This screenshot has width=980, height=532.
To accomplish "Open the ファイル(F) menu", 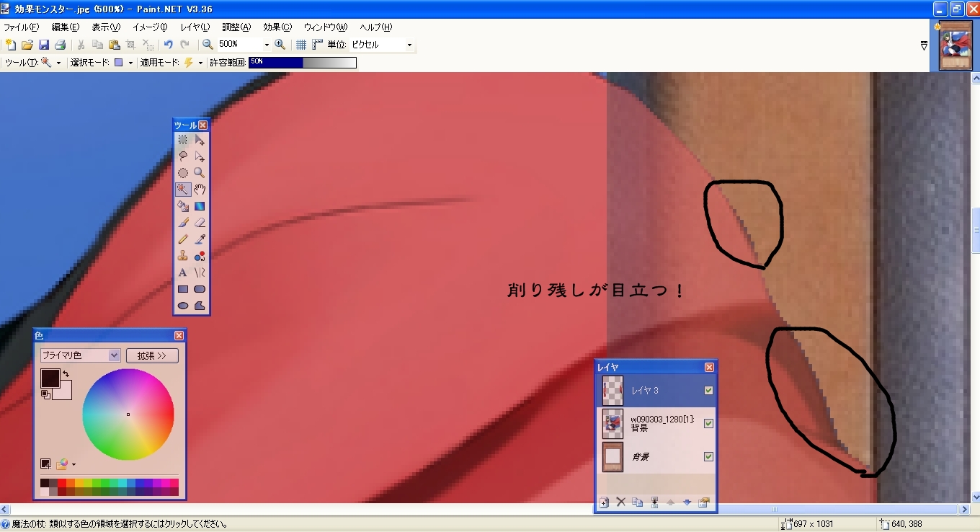I will click(x=22, y=27).
